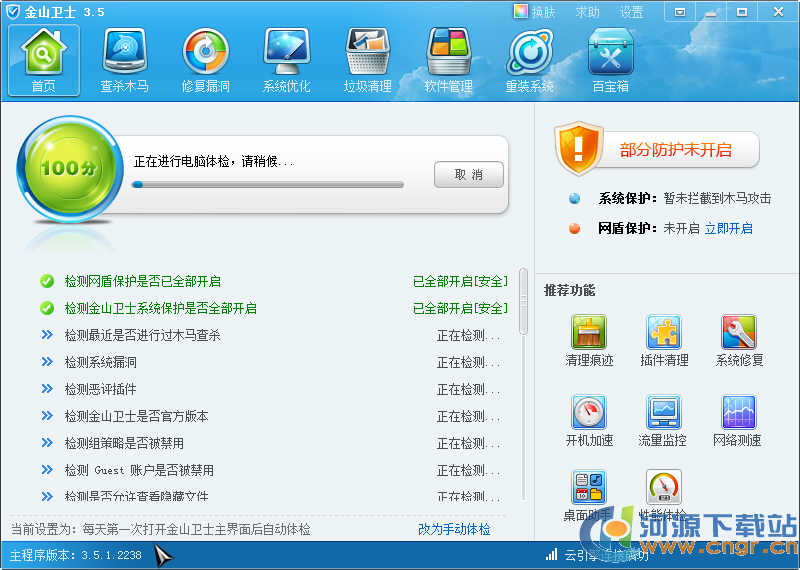Click the blue dot beside 系统保护
The width and height of the screenshot is (800, 570).
(x=574, y=199)
